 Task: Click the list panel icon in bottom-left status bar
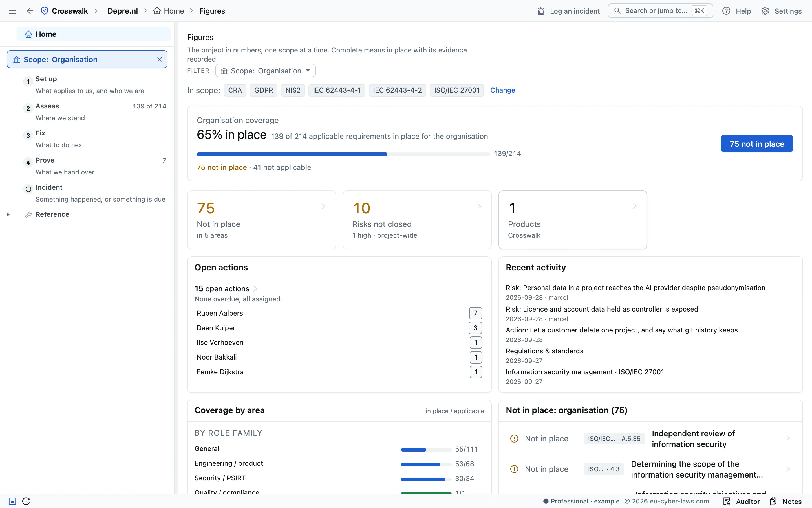12,501
